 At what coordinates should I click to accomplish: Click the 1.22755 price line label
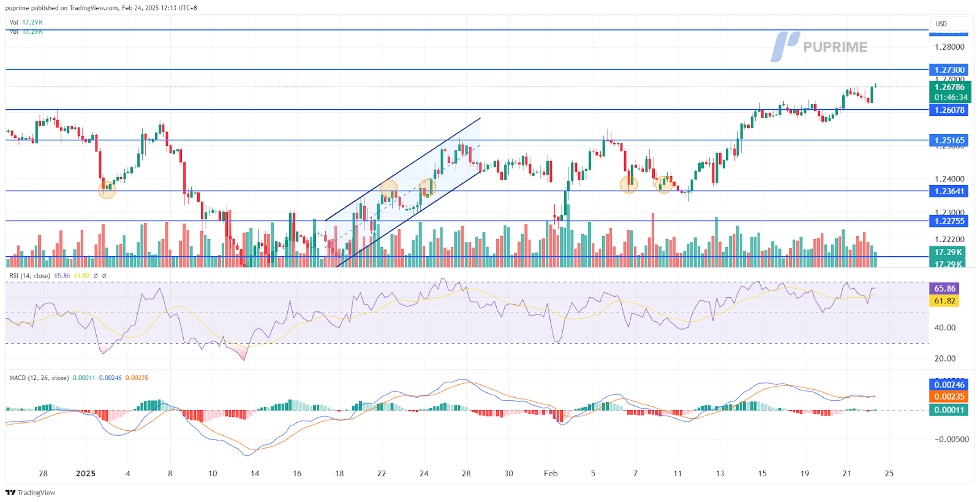point(949,221)
